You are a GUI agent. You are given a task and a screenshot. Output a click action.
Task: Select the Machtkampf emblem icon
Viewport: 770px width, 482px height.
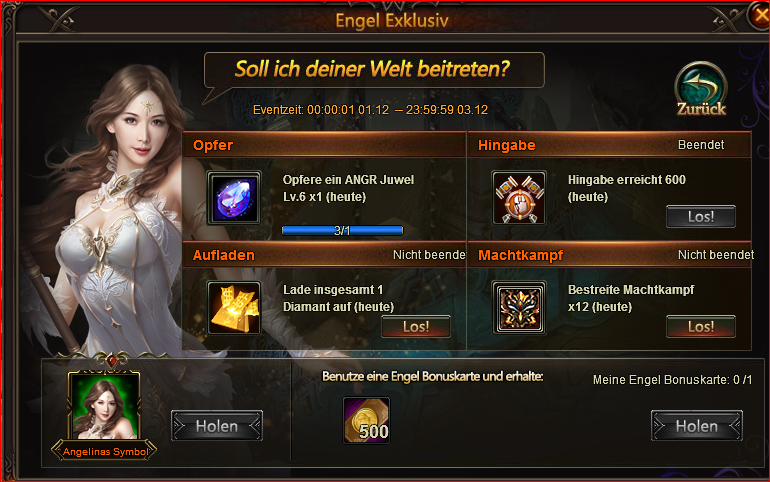[519, 308]
